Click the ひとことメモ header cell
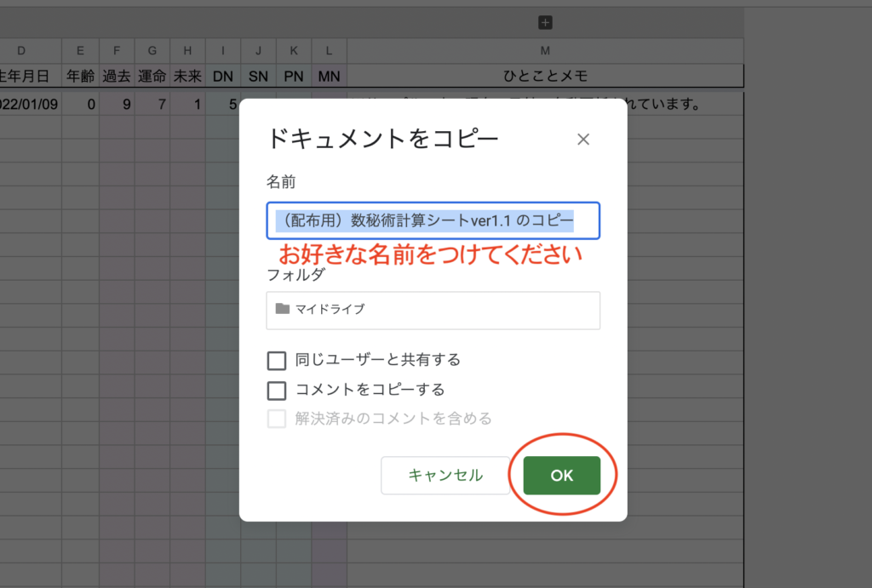 [545, 77]
